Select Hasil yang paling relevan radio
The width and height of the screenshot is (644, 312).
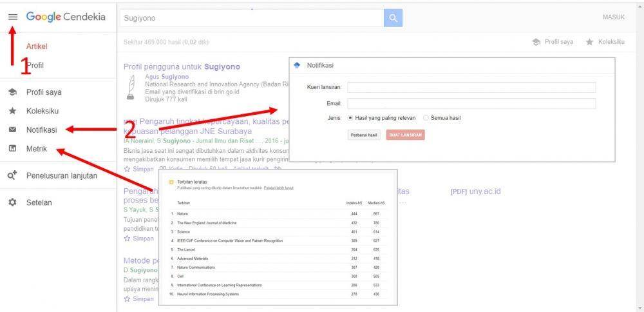click(x=350, y=118)
